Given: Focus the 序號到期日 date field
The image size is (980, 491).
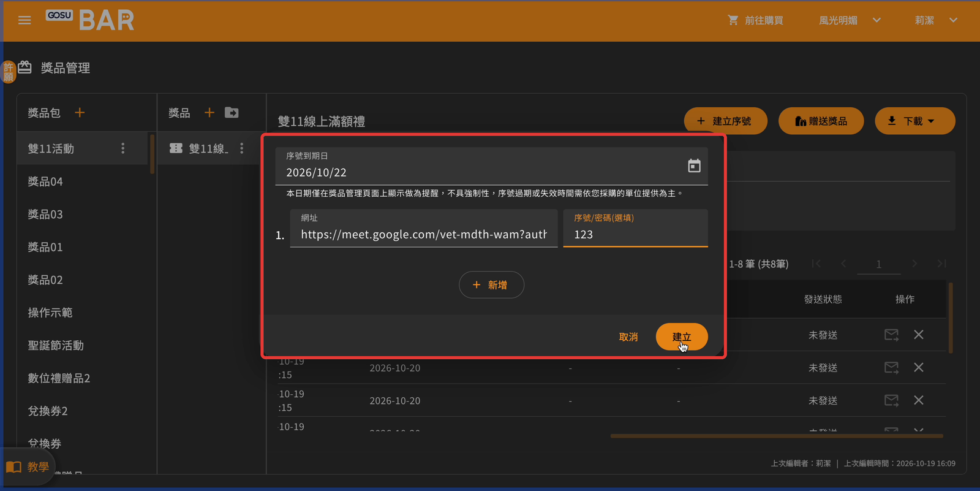Looking at the screenshot, I should 491,166.
